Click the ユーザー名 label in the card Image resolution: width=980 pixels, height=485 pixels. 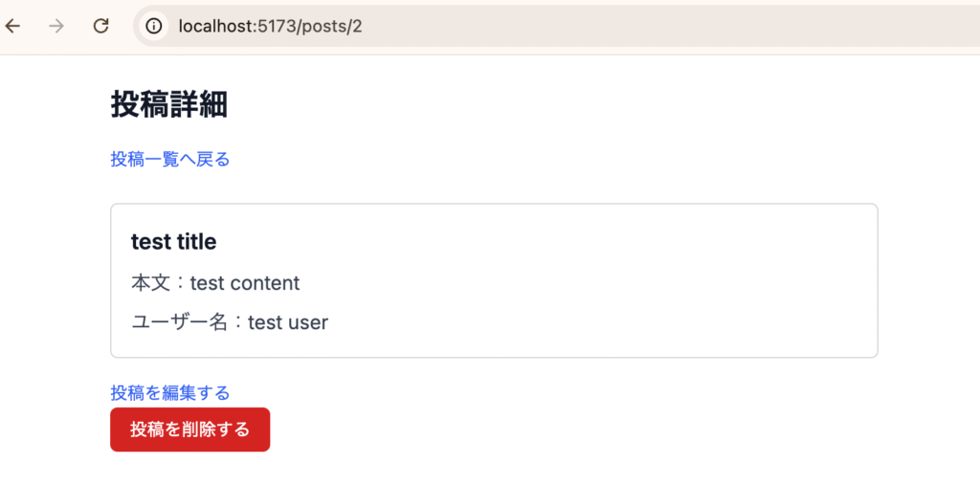click(x=179, y=322)
